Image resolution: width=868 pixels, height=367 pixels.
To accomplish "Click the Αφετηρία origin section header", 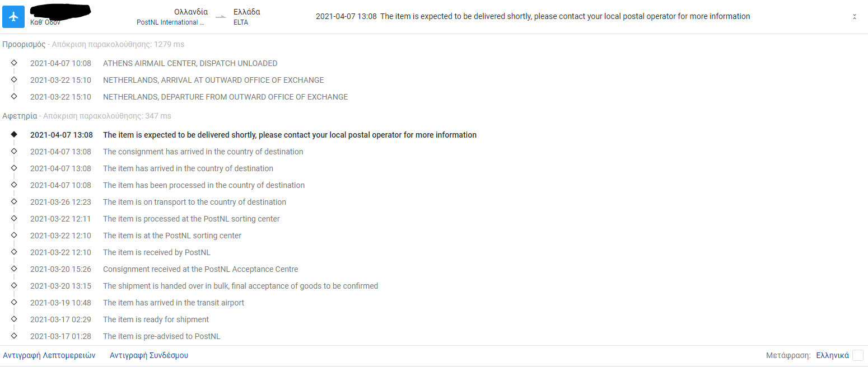I will tap(20, 116).
